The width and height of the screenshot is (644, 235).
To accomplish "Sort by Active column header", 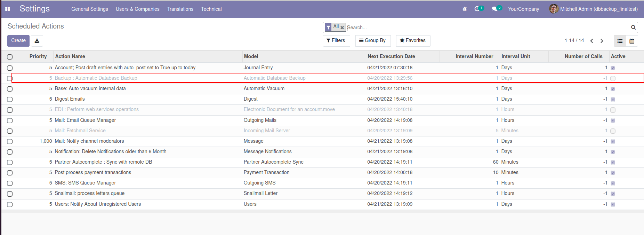I will coord(618,56).
